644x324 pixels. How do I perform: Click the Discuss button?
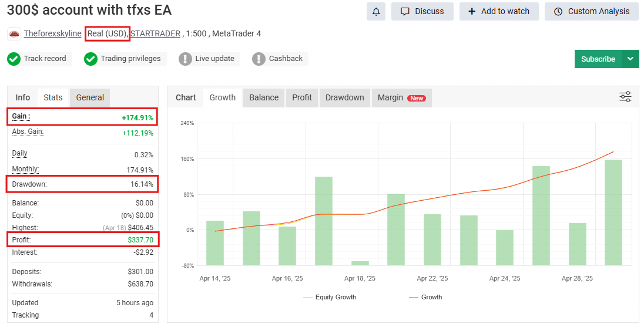tap(422, 11)
